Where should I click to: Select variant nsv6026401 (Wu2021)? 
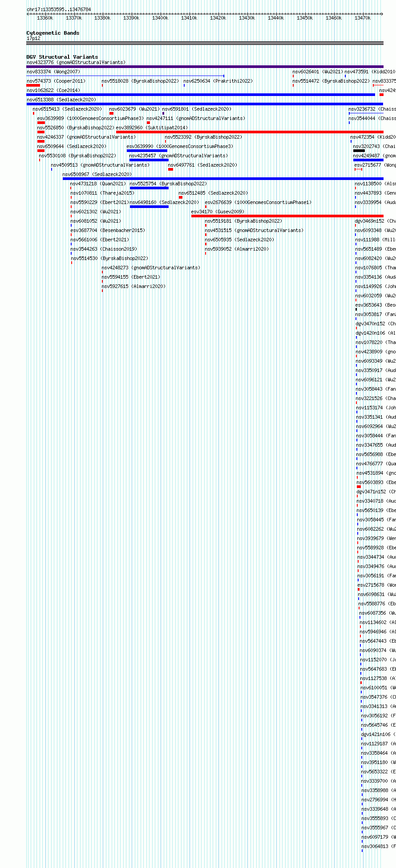coord(318,72)
